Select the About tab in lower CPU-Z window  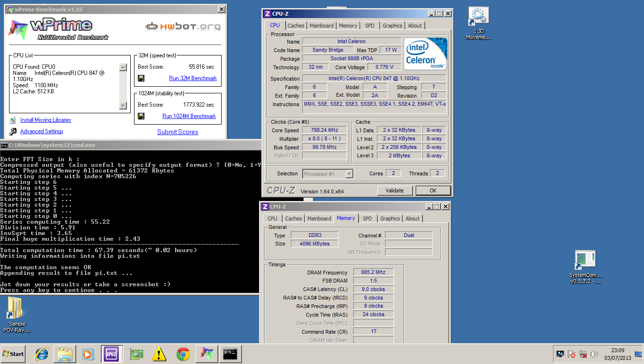pyautogui.click(x=412, y=218)
